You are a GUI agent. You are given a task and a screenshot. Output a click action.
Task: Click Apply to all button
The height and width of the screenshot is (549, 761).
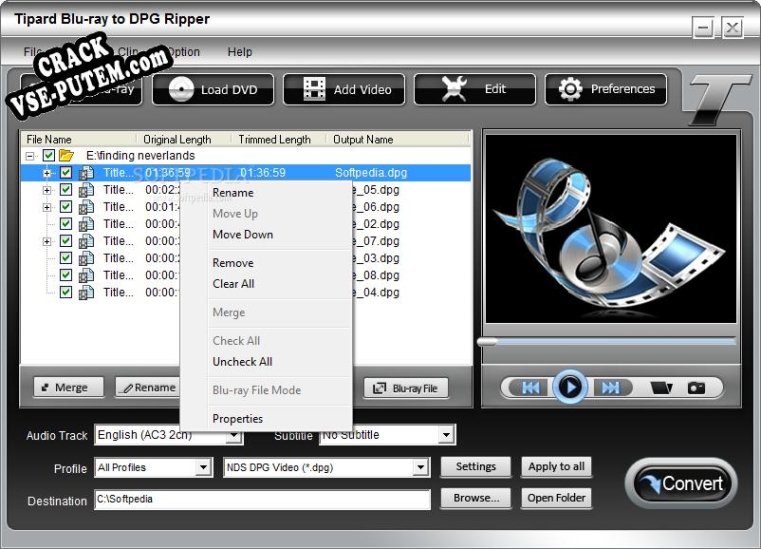pyautogui.click(x=556, y=467)
